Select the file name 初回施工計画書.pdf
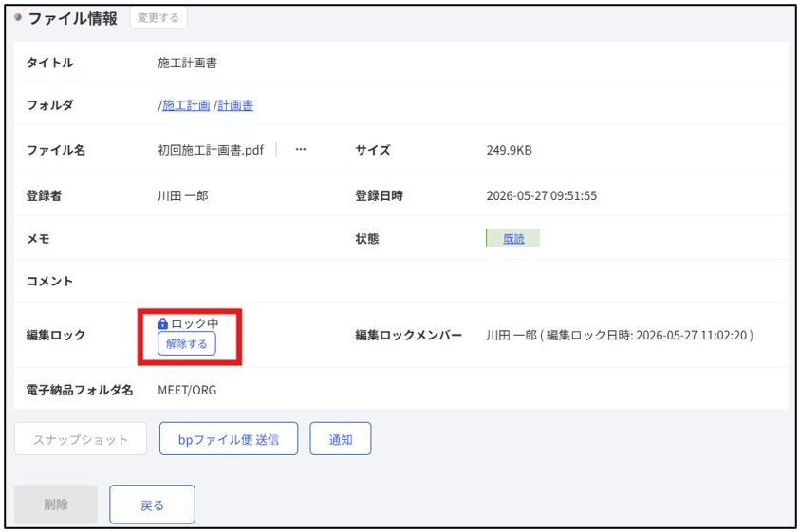The height and width of the screenshot is (532, 800). [x=211, y=150]
